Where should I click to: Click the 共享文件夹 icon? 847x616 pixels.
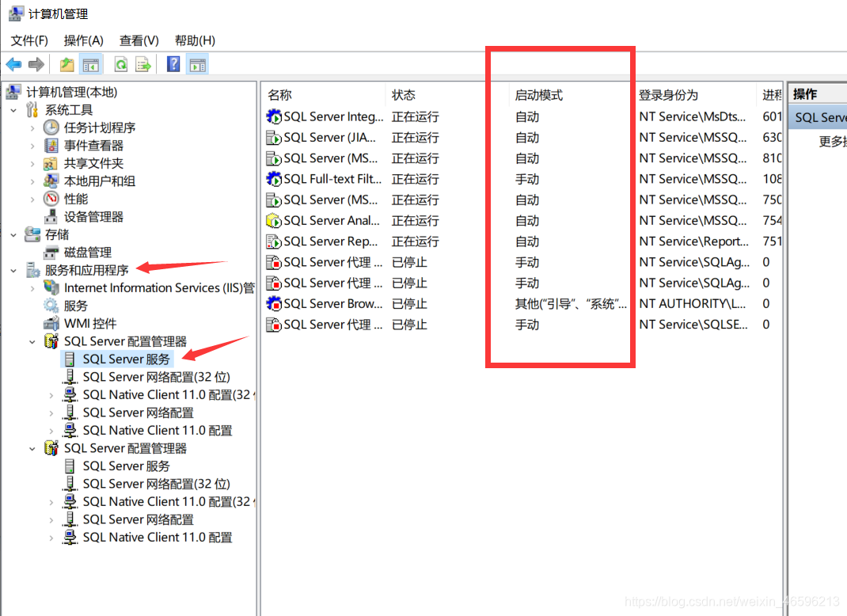pyautogui.click(x=51, y=163)
